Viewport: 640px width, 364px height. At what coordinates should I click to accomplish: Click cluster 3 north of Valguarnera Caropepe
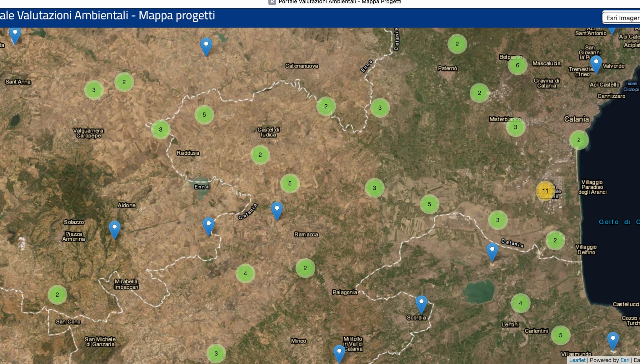point(94,90)
